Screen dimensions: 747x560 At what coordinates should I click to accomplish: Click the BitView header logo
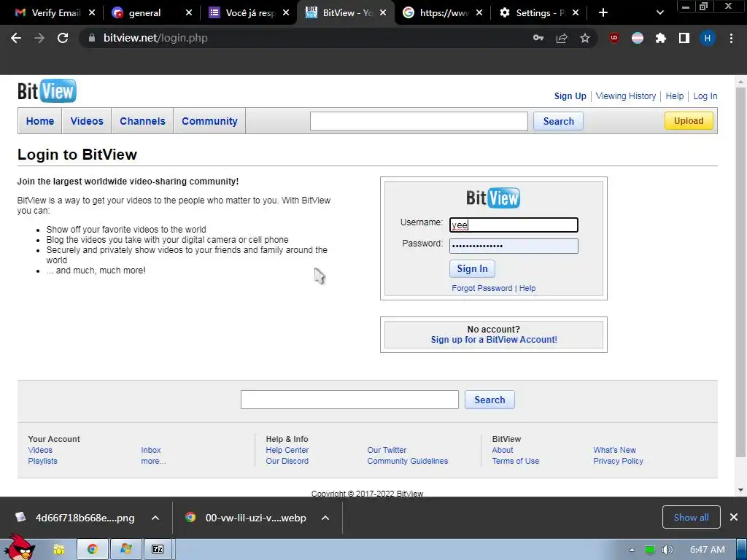47,91
